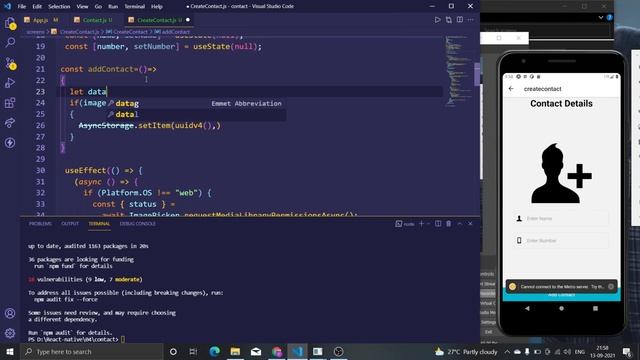
Task: Show hidden system tray icons
Action: pyautogui.click(x=507, y=351)
